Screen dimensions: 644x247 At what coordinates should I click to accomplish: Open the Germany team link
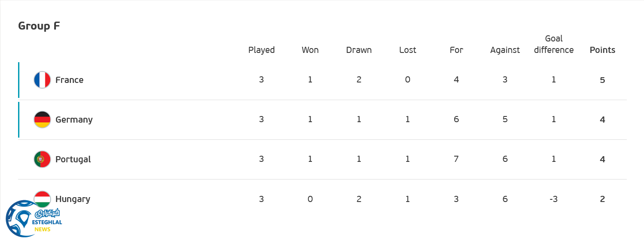pos(74,120)
